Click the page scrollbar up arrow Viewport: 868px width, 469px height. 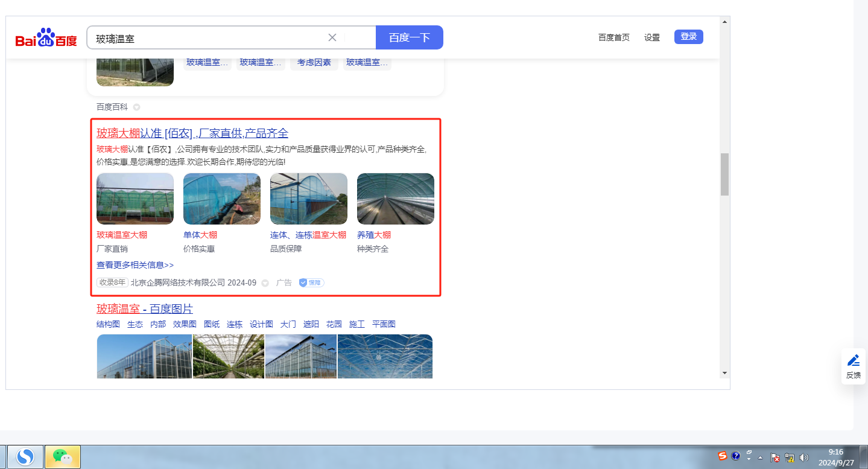coord(725,22)
